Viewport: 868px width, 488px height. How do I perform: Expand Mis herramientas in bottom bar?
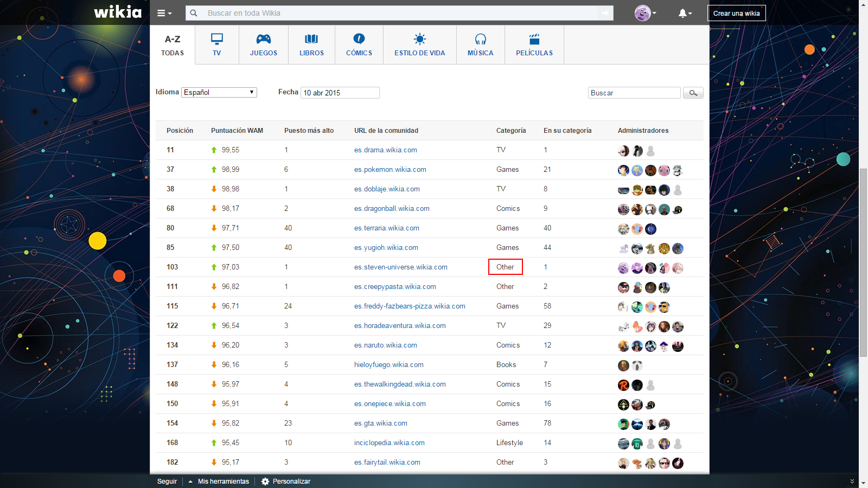pos(219,481)
